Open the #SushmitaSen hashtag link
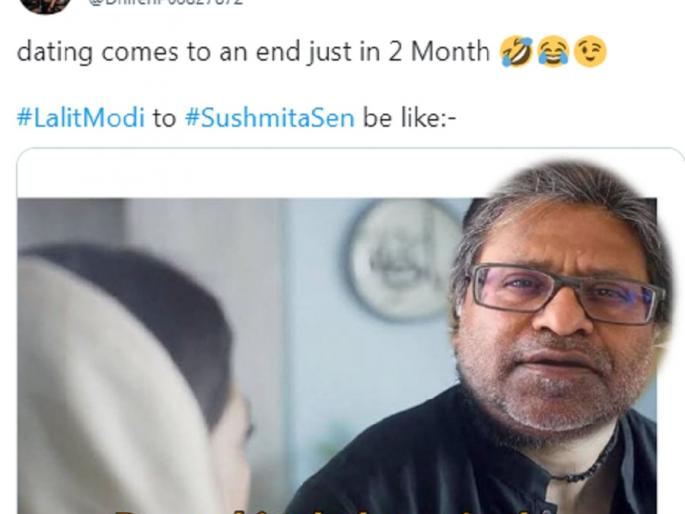 pyautogui.click(x=269, y=117)
